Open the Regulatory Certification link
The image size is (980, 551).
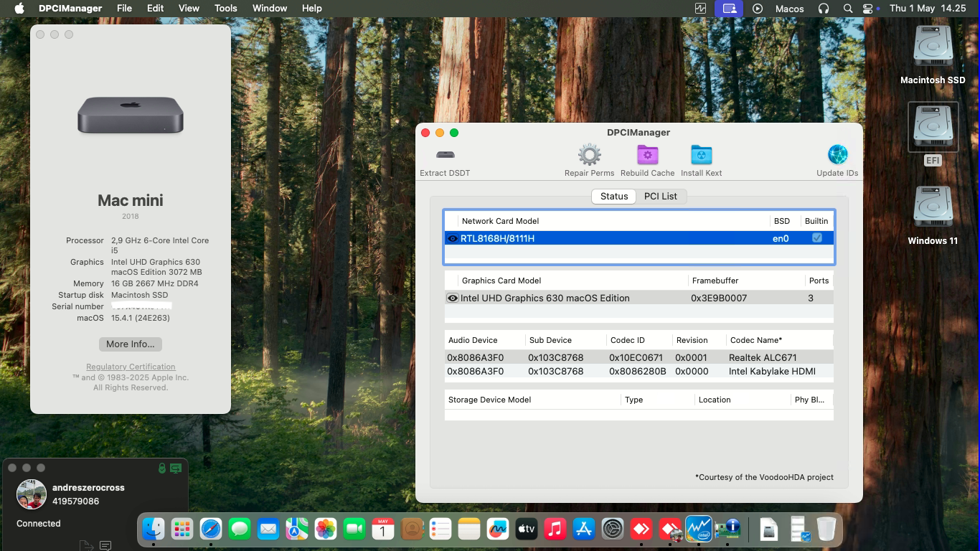130,367
